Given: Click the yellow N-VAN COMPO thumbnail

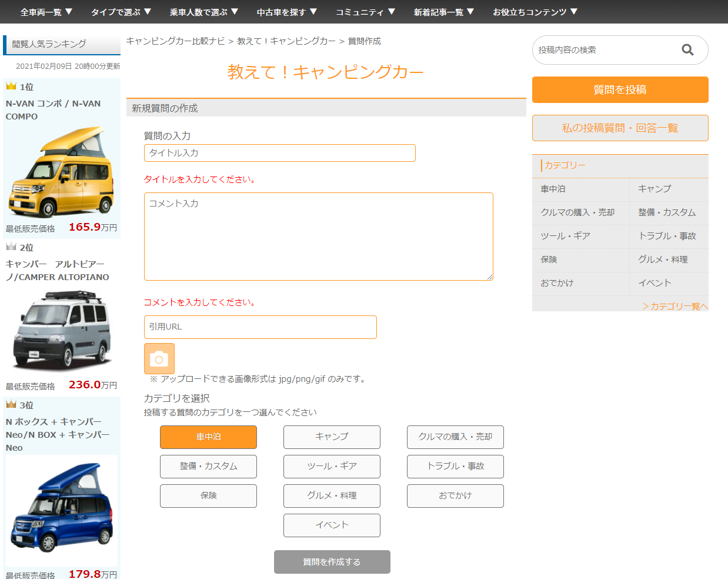Looking at the screenshot, I should point(61,172).
